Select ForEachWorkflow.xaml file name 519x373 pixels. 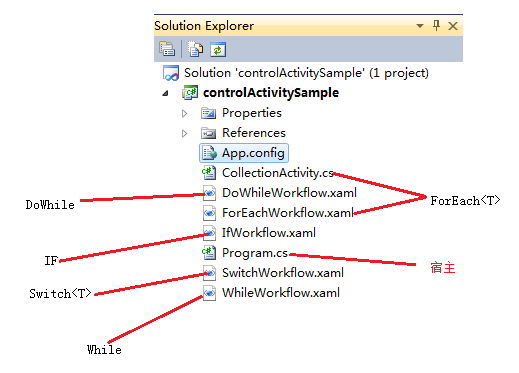288,213
